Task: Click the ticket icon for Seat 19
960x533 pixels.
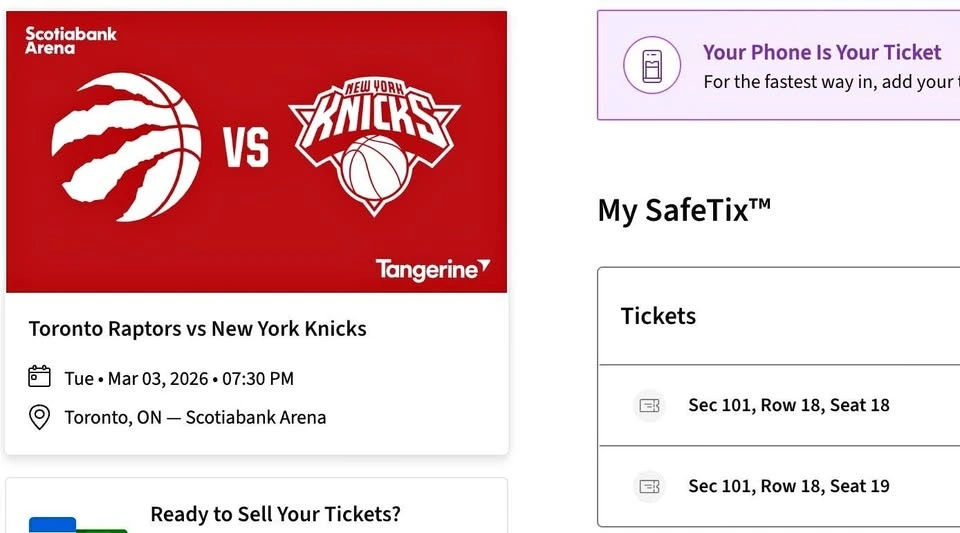Action: coord(650,486)
